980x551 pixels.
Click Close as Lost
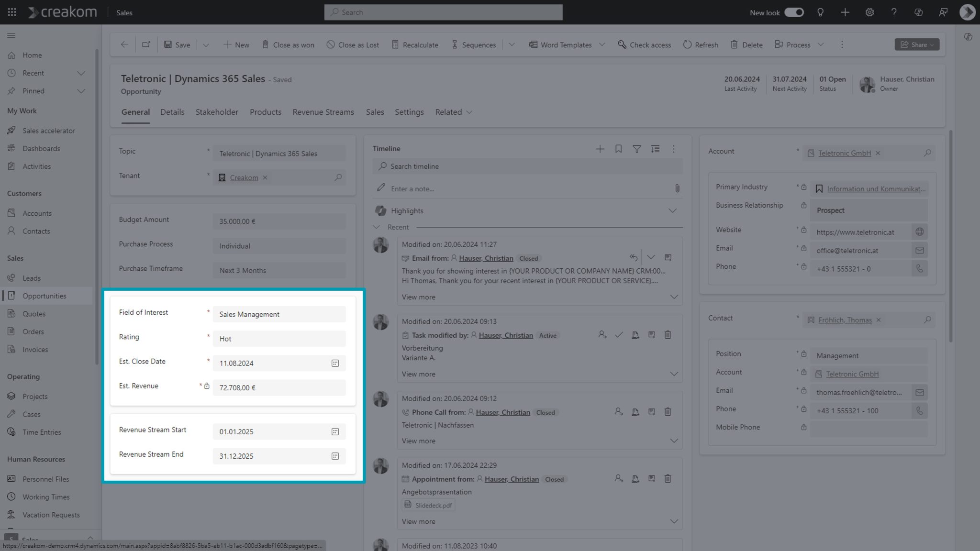click(353, 44)
